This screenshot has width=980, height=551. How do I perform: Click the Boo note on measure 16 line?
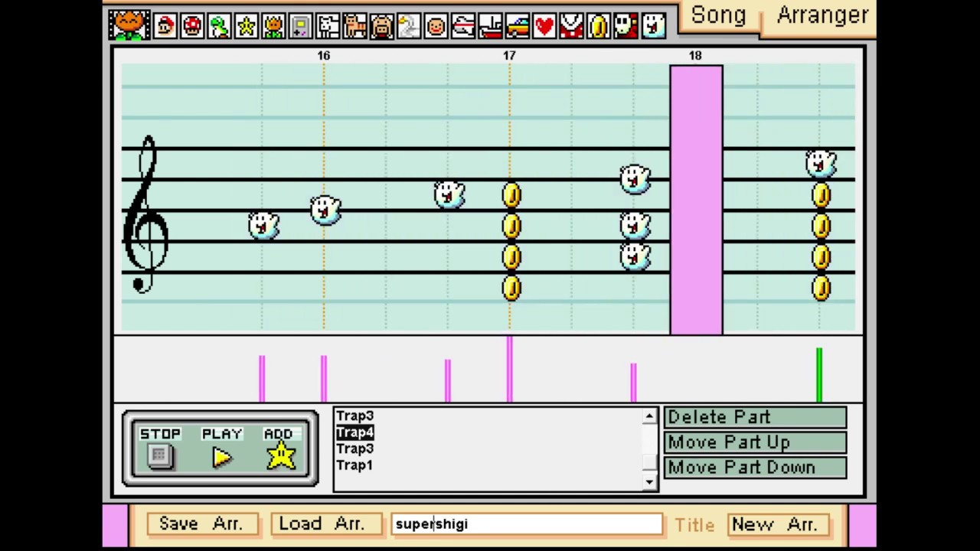(x=325, y=210)
